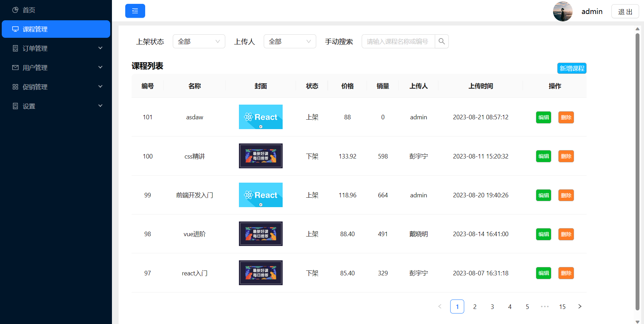Click the price cell 133.92
The width and height of the screenshot is (644, 324).
click(347, 156)
